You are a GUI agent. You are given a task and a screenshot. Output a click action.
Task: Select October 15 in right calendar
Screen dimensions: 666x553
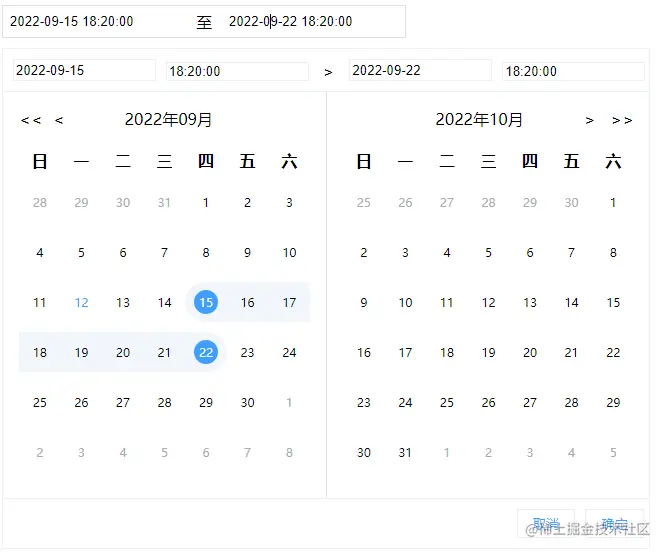click(x=613, y=302)
